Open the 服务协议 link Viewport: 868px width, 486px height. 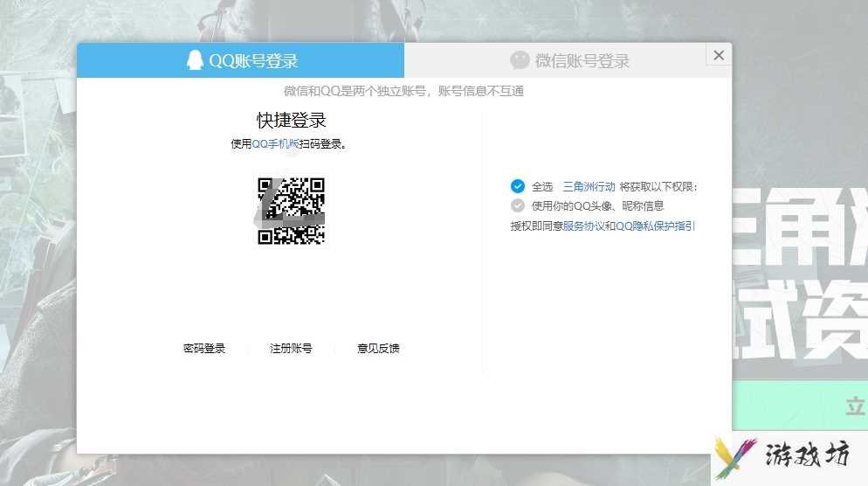pos(583,226)
